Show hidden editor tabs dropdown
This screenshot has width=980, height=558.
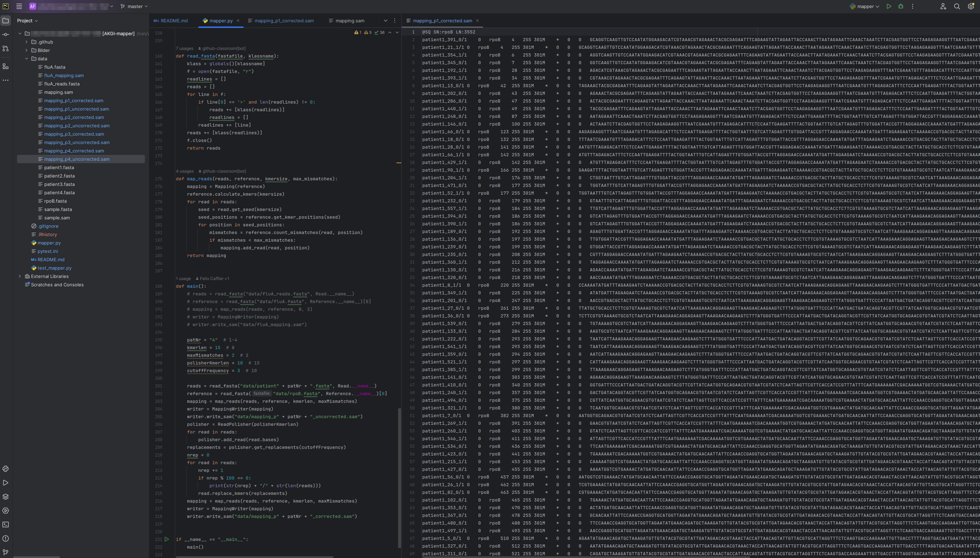tap(385, 21)
